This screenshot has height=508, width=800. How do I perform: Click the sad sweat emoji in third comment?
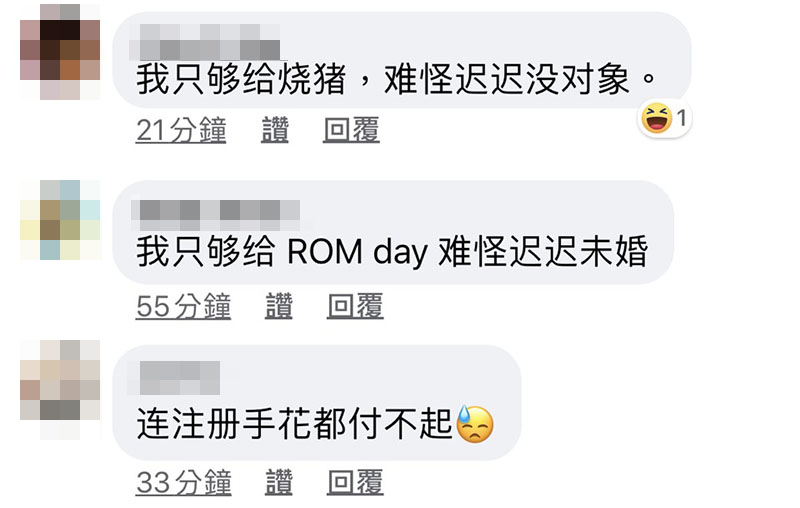tap(475, 424)
